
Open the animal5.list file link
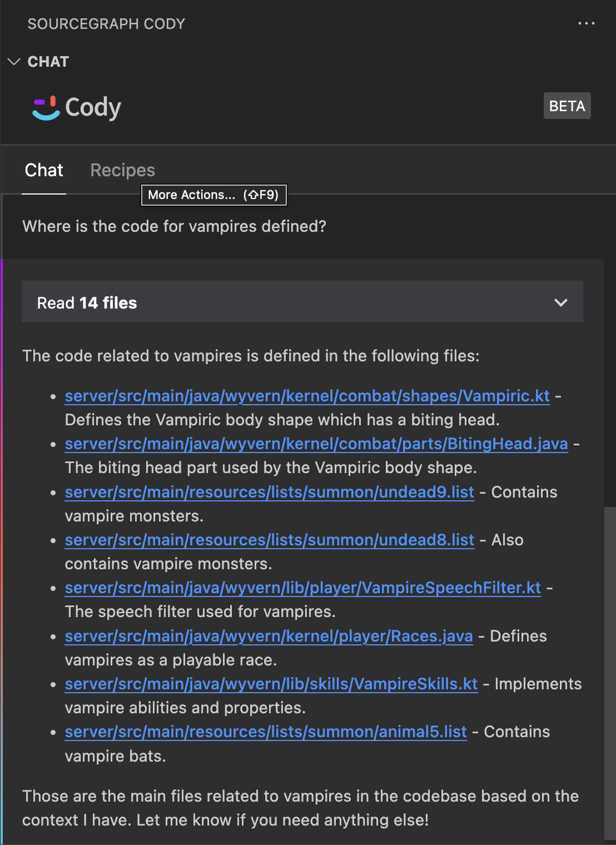266,732
